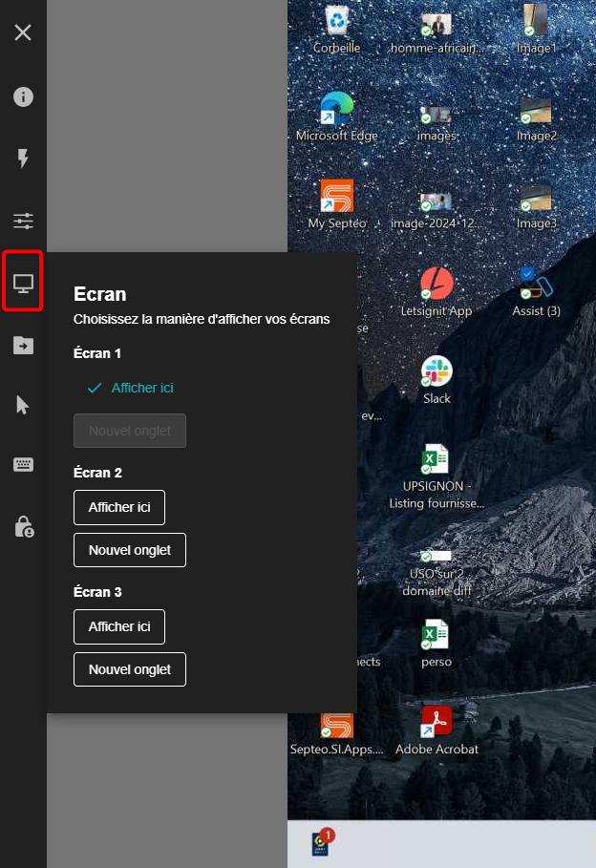Image resolution: width=596 pixels, height=868 pixels.
Task: Select the image-2024-12 desktop file
Action: pyautogui.click(x=436, y=210)
